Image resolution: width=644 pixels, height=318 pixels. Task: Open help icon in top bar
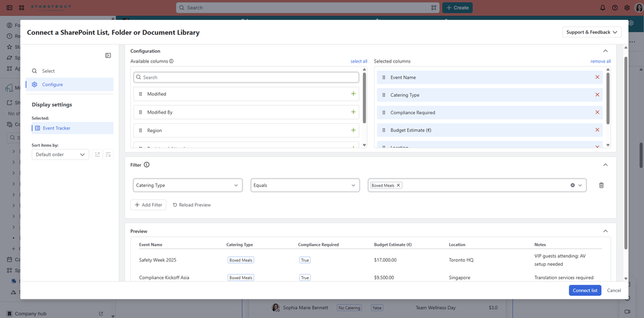tap(615, 7)
